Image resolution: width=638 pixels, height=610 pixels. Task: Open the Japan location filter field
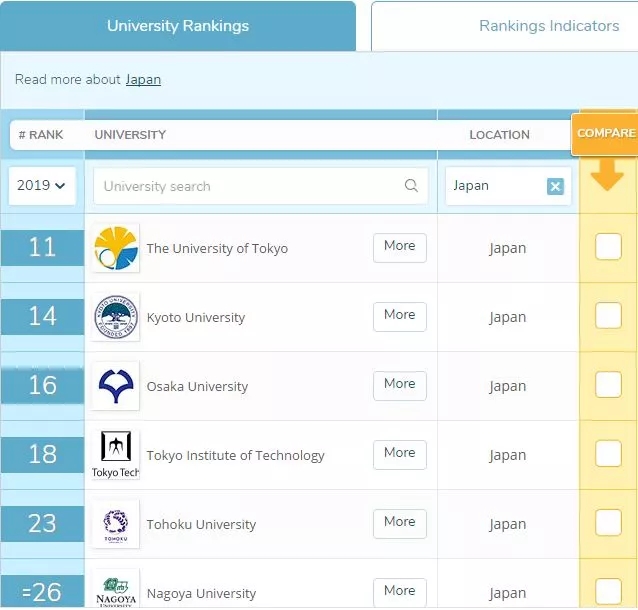point(495,186)
